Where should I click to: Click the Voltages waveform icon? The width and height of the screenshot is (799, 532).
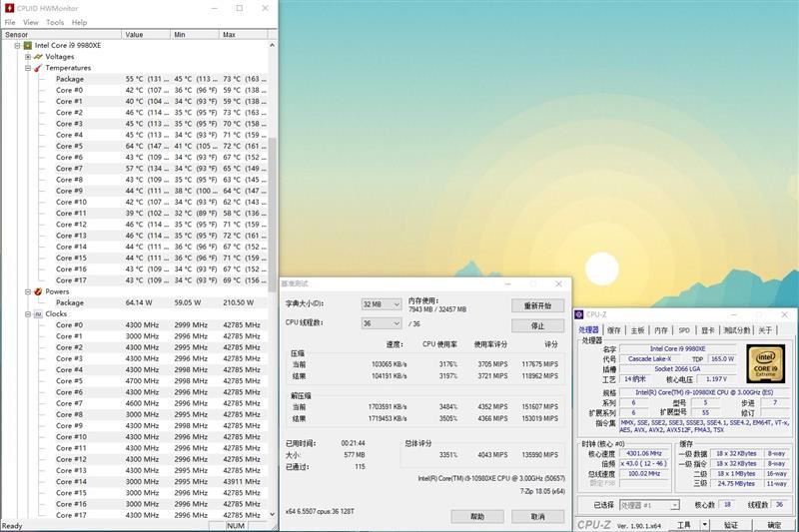[x=38, y=57]
